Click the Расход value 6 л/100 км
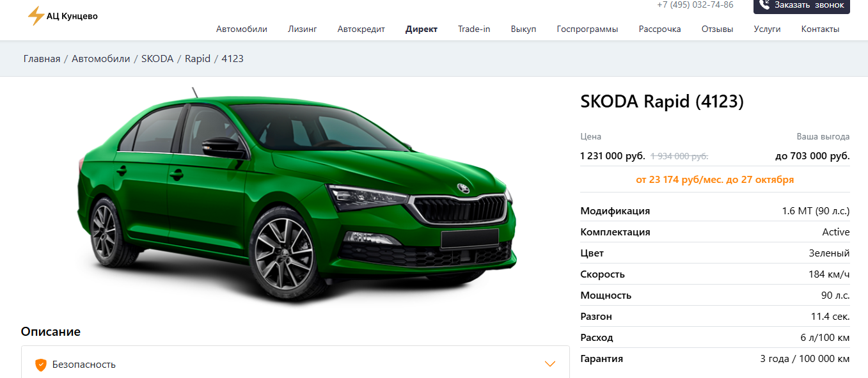This screenshot has width=868, height=378. [x=825, y=338]
